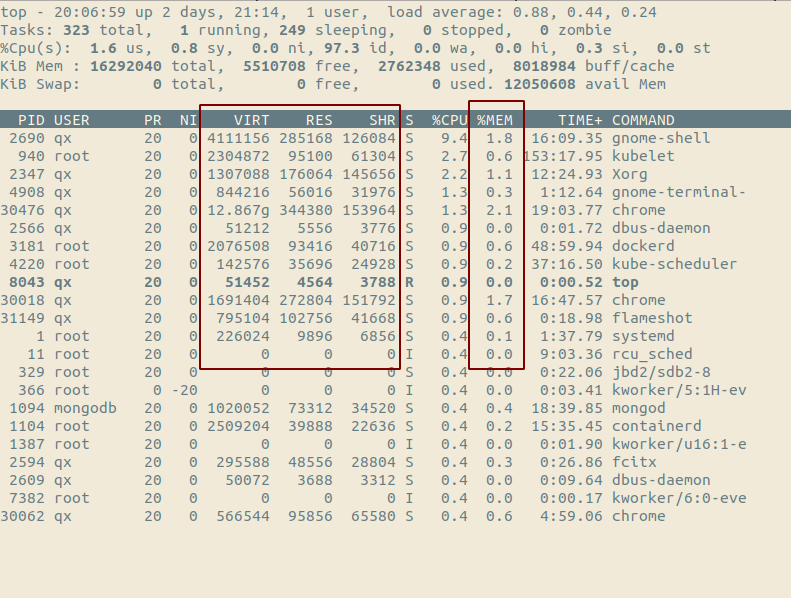Select the gnome-terminal- command name
This screenshot has width=791, height=598.
tap(679, 192)
